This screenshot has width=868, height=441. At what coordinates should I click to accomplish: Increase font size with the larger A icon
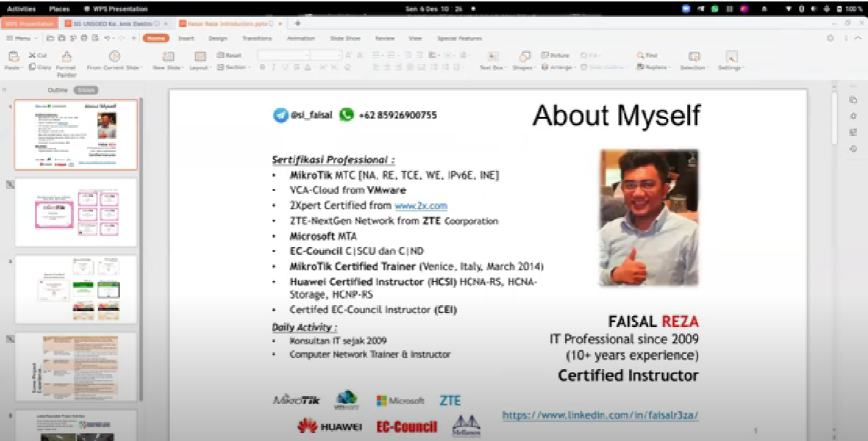click(349, 55)
